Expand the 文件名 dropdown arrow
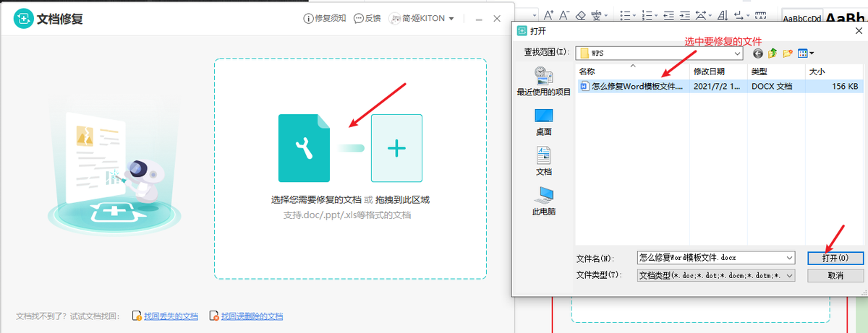The height and width of the screenshot is (333, 868). coord(789,257)
